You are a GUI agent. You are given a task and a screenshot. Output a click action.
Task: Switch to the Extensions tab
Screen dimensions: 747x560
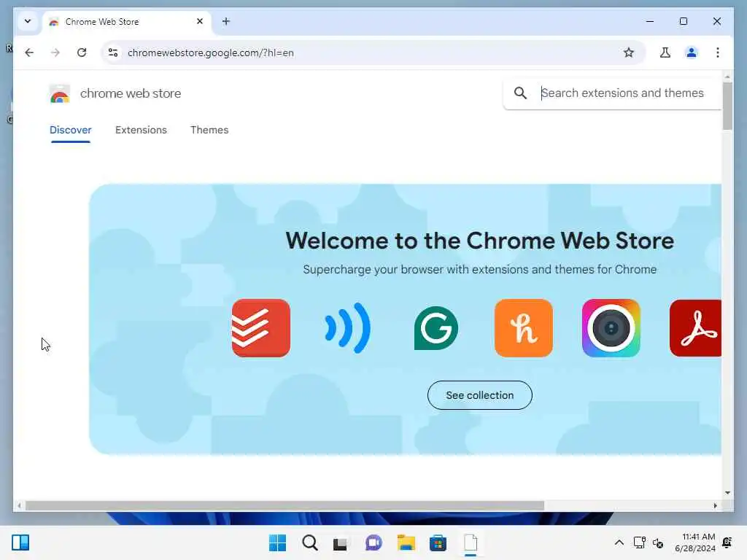(141, 130)
